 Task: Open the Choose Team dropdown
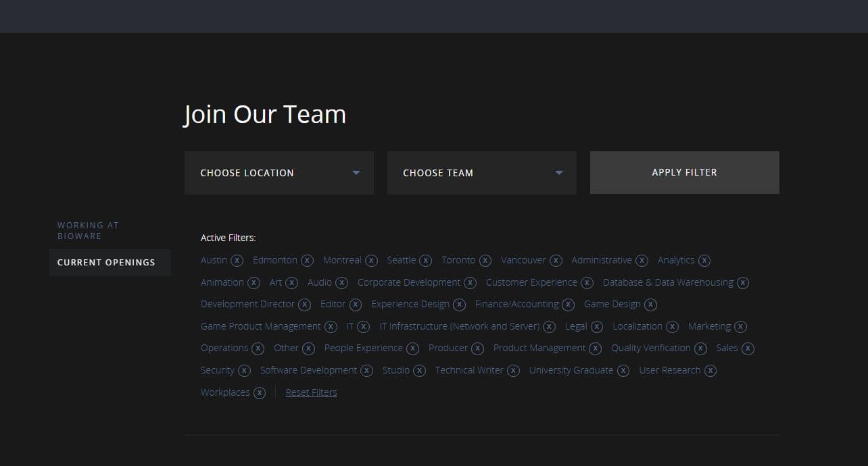pyautogui.click(x=482, y=173)
